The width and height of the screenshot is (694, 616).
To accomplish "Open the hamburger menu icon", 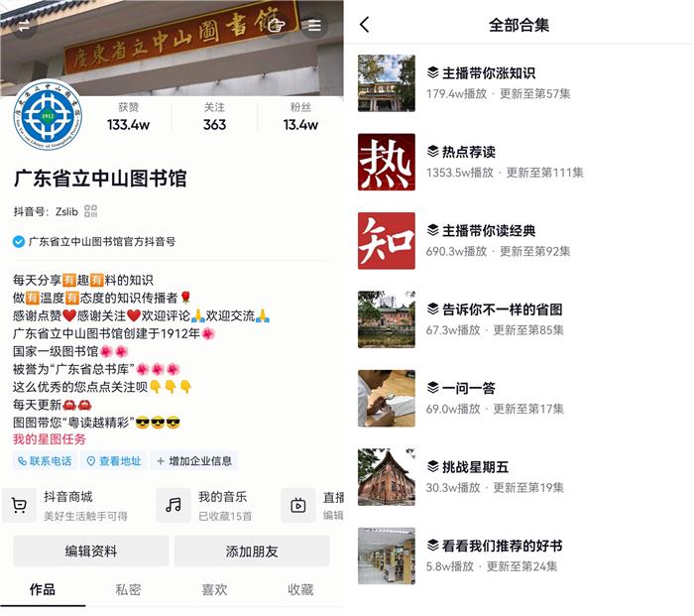I will tap(314, 25).
